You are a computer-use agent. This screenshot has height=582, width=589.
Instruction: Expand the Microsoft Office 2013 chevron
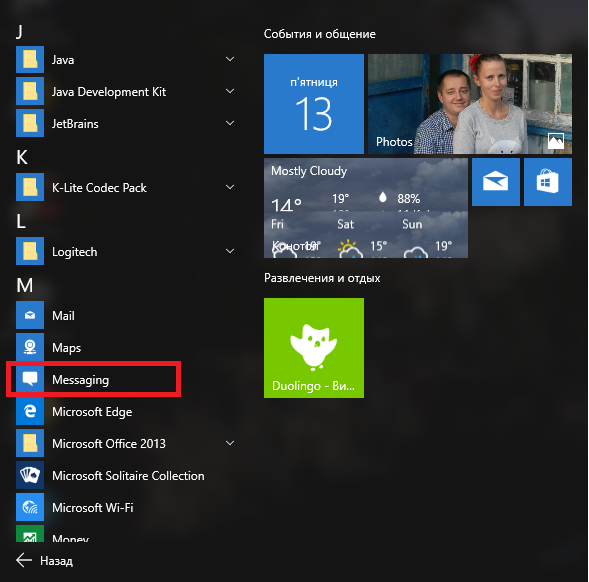[x=230, y=443]
